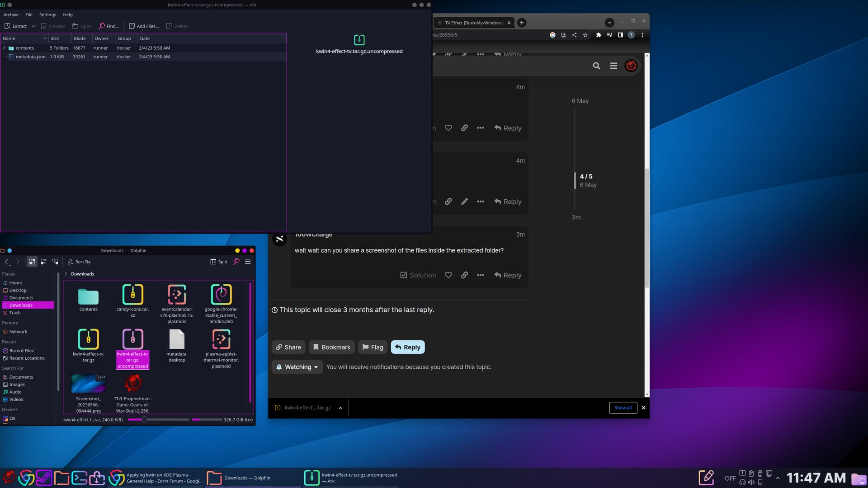Open the Sort By dropdown in Dolphin
The height and width of the screenshot is (488, 868).
(79, 262)
